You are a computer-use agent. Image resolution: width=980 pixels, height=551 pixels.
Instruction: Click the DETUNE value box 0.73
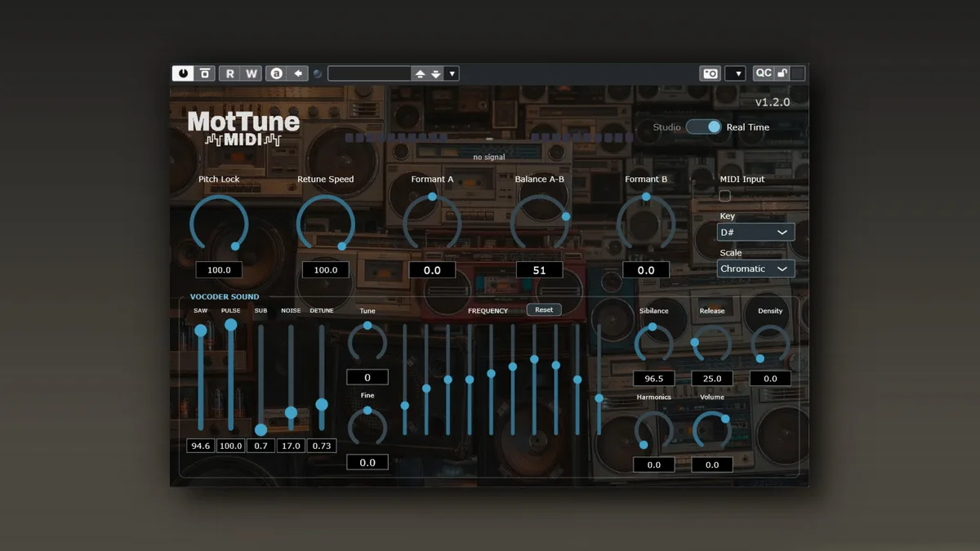[x=322, y=446]
